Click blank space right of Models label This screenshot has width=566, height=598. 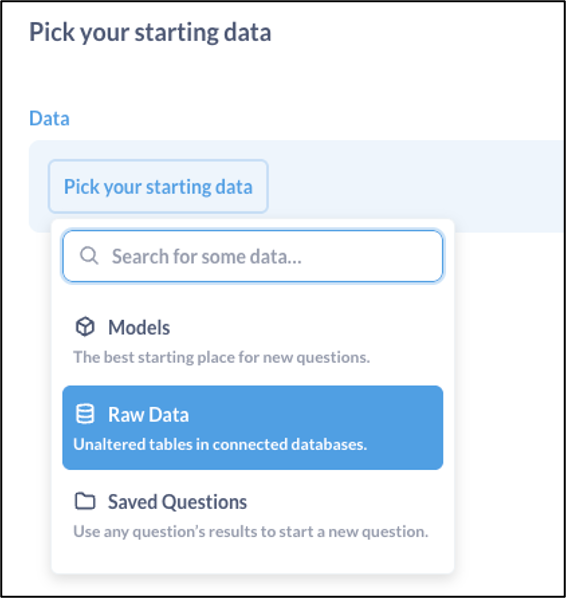point(305,327)
